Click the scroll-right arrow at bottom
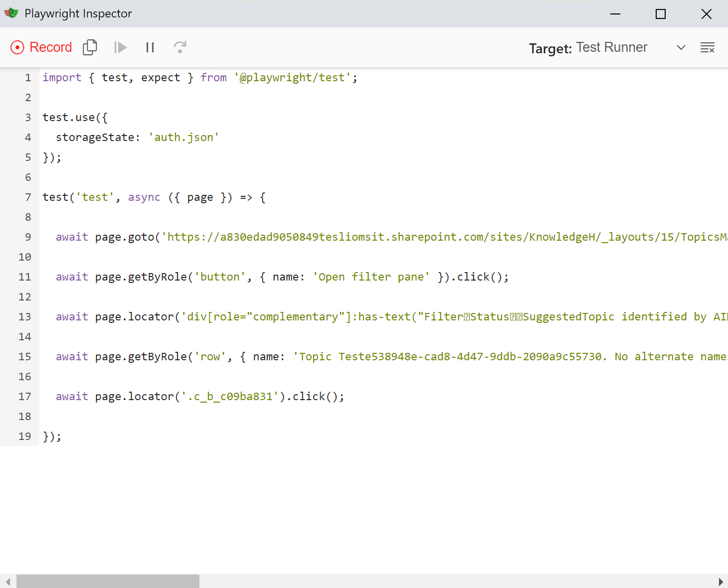The width and height of the screenshot is (728, 588). pyautogui.click(x=721, y=582)
